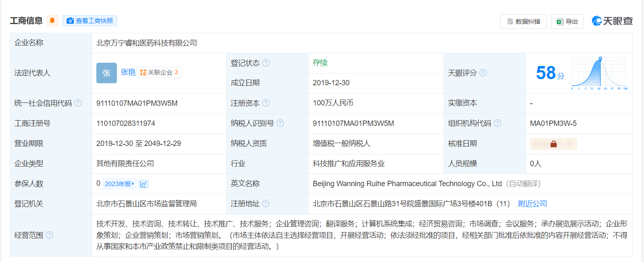
Task: Click the 存续 status text
Action: 320,63
